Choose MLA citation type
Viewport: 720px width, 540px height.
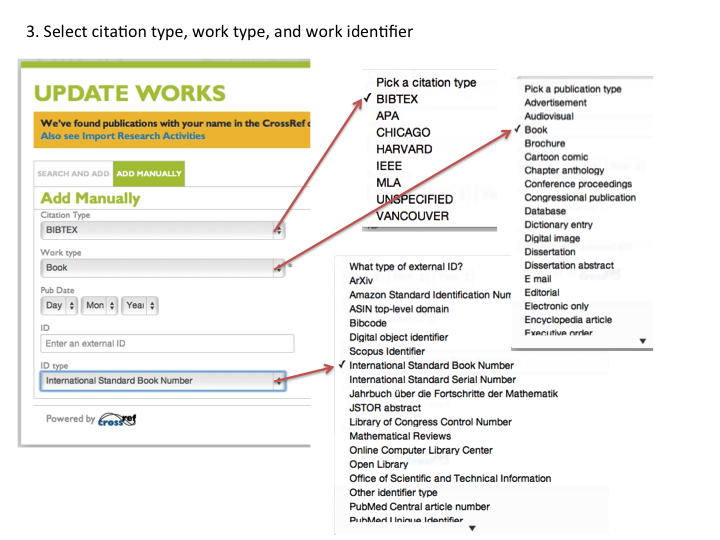click(x=388, y=183)
